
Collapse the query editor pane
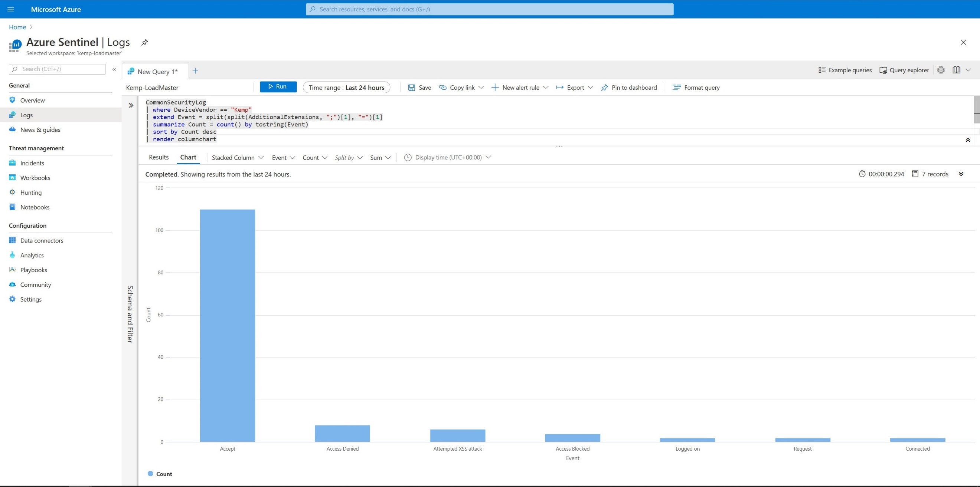[x=967, y=140]
